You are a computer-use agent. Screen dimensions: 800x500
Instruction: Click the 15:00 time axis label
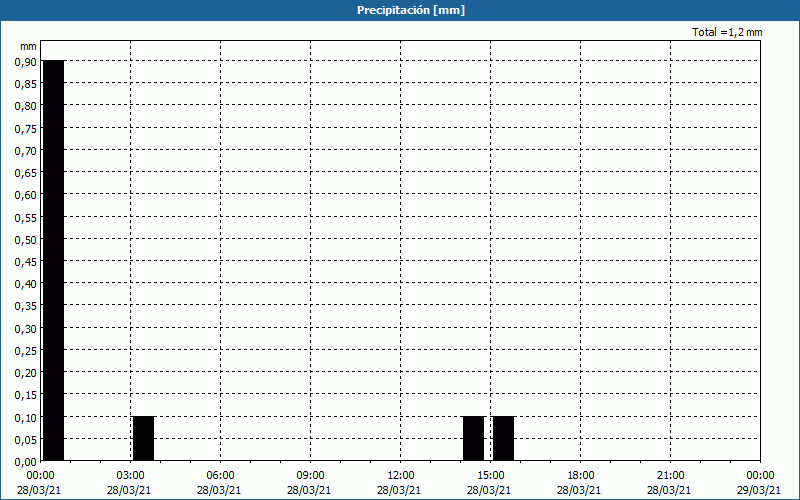click(490, 476)
